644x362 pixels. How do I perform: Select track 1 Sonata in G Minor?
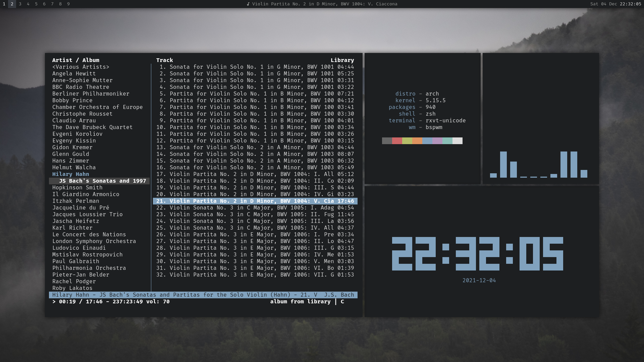(x=255, y=67)
